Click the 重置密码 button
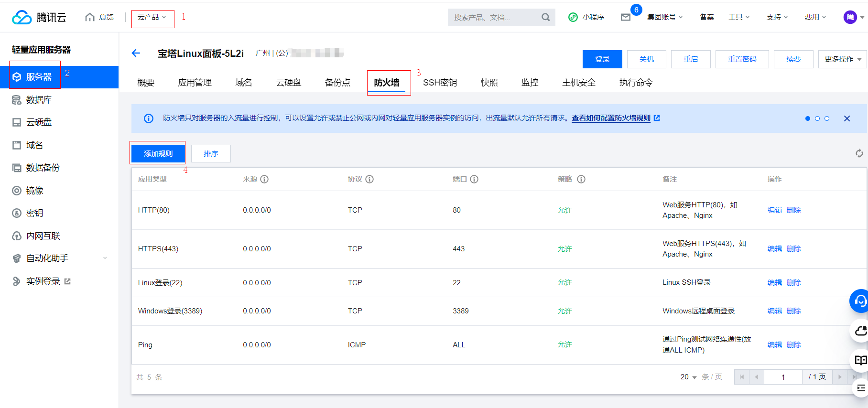 click(x=742, y=59)
